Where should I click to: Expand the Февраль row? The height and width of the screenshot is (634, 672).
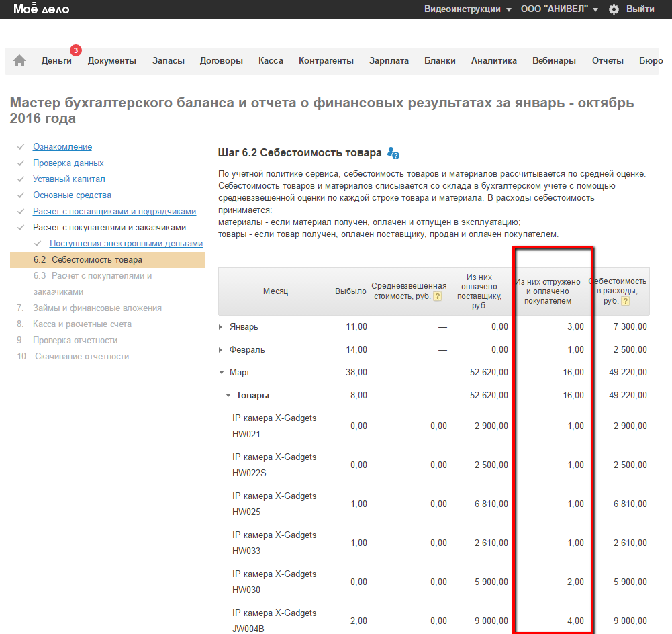222,350
